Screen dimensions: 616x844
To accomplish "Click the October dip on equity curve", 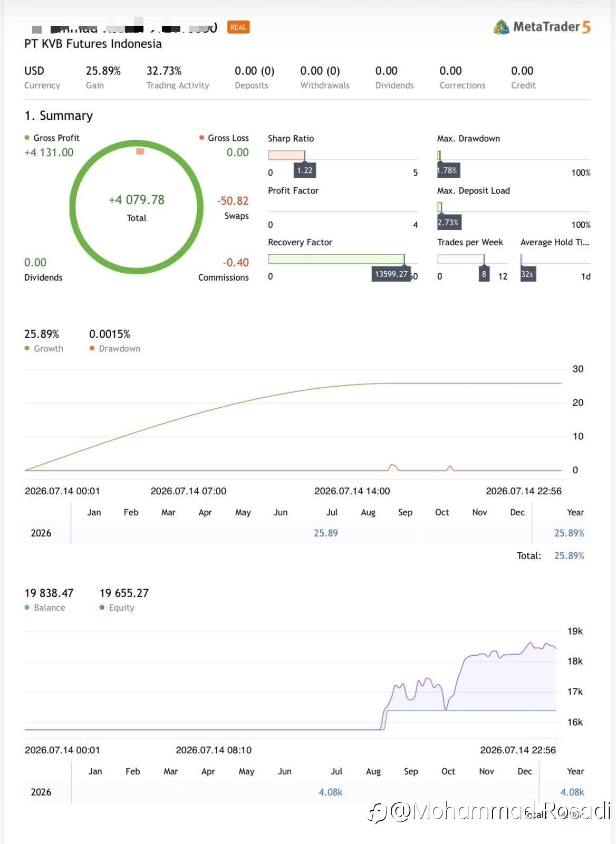I will click(x=446, y=708).
